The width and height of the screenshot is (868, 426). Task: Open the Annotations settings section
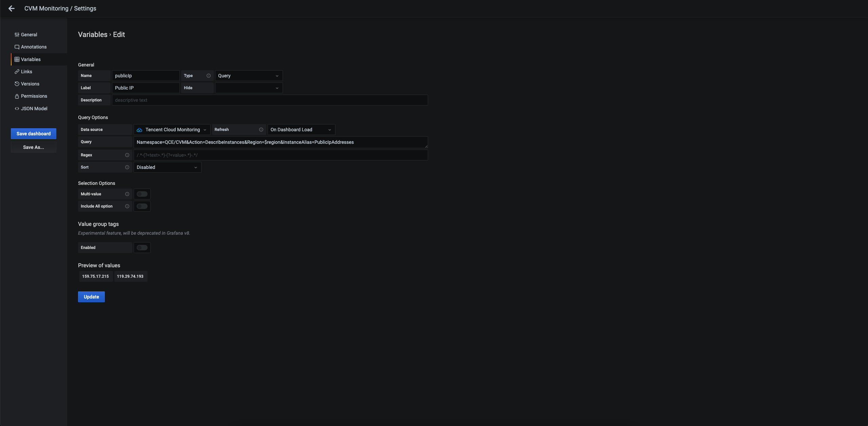tap(34, 47)
